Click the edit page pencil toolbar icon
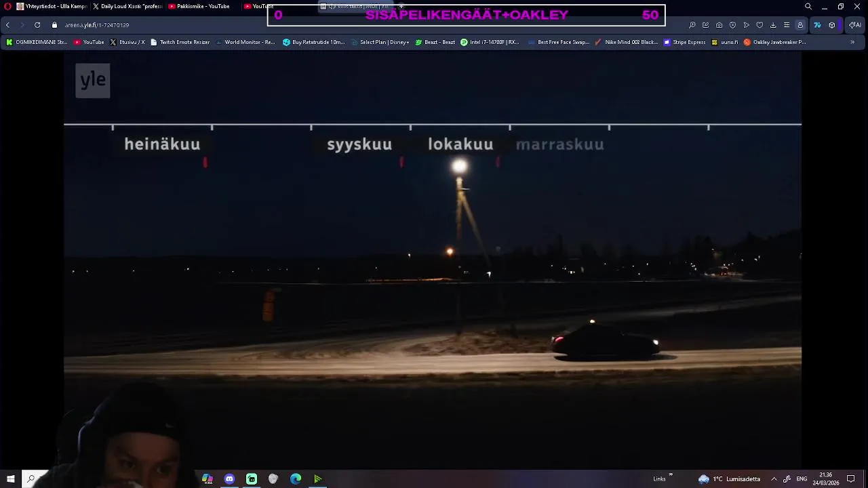The image size is (868, 488). pos(706,25)
